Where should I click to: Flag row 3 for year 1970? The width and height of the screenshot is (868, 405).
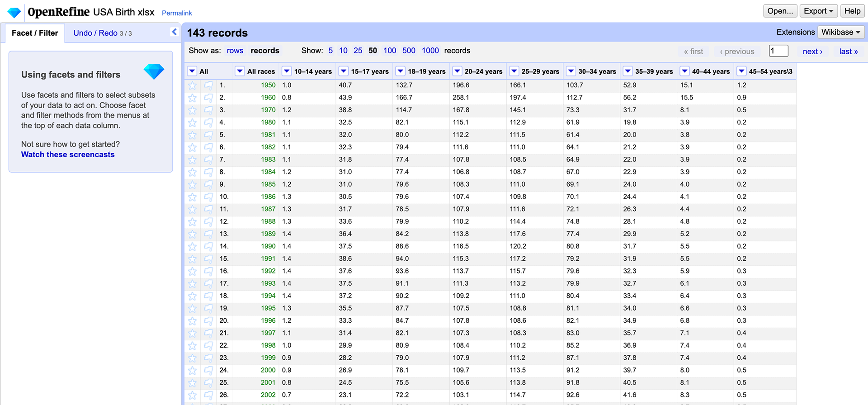click(x=208, y=110)
